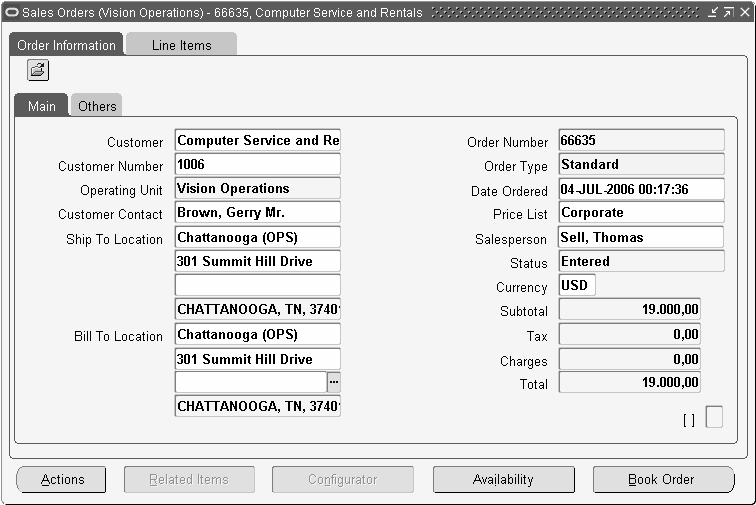This screenshot has width=756, height=505.
Task: Click the Charges amount field
Action: click(x=630, y=359)
